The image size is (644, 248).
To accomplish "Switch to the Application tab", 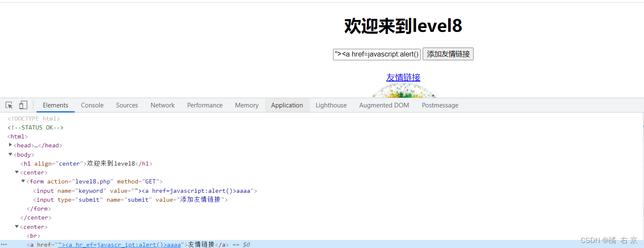I will (x=287, y=105).
